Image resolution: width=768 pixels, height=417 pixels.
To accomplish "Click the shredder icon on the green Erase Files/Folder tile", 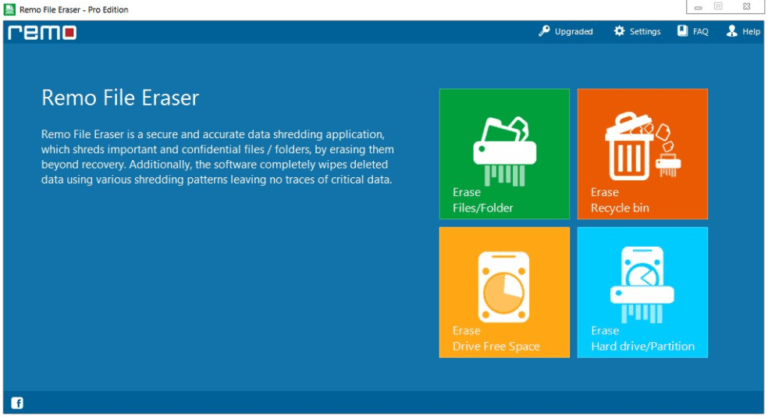I will [504, 151].
